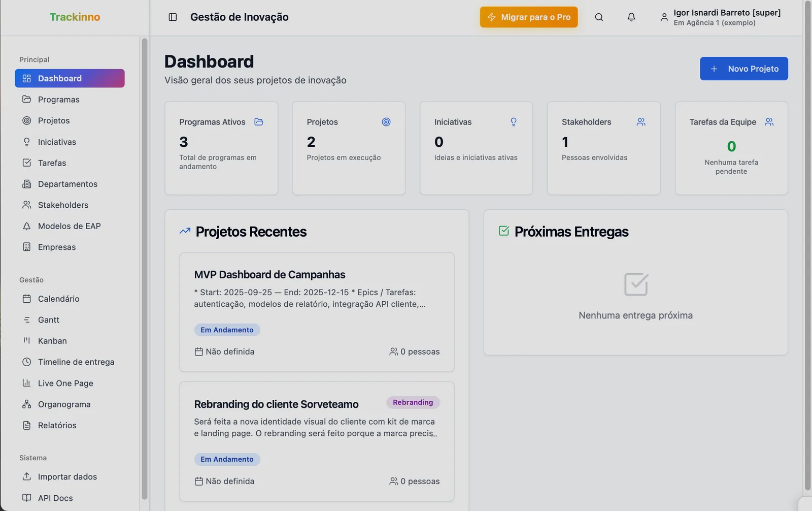
Task: Open Tarefas in the sidebar
Action: click(x=70, y=163)
